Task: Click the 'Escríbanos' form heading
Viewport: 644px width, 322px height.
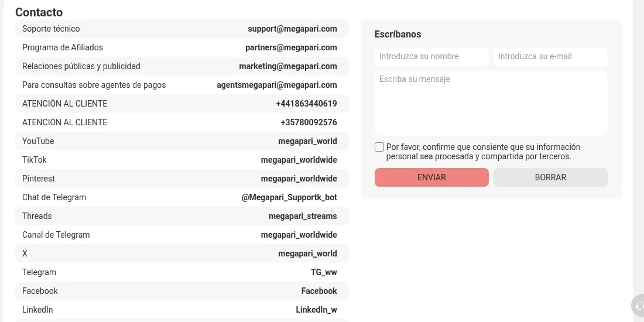Action: [x=398, y=35]
